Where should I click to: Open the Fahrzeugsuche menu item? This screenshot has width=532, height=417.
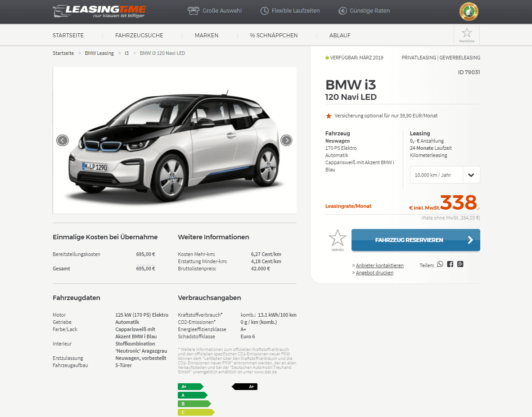(139, 35)
